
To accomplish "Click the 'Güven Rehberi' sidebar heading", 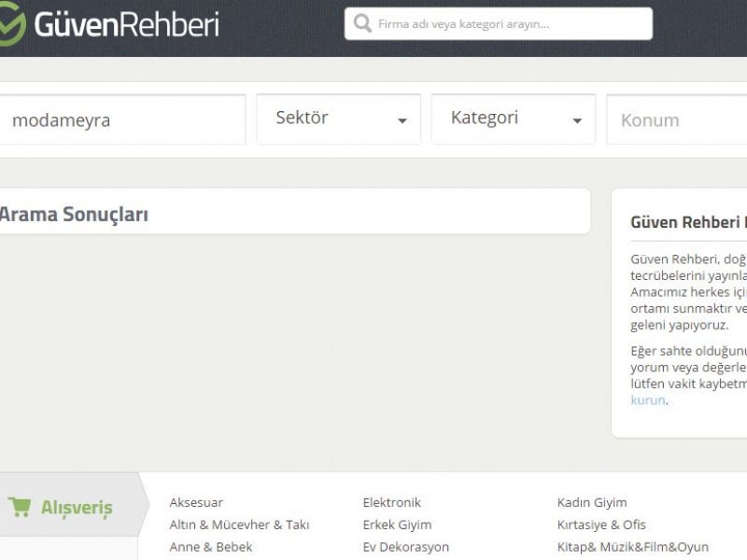I will pyautogui.click(x=688, y=222).
